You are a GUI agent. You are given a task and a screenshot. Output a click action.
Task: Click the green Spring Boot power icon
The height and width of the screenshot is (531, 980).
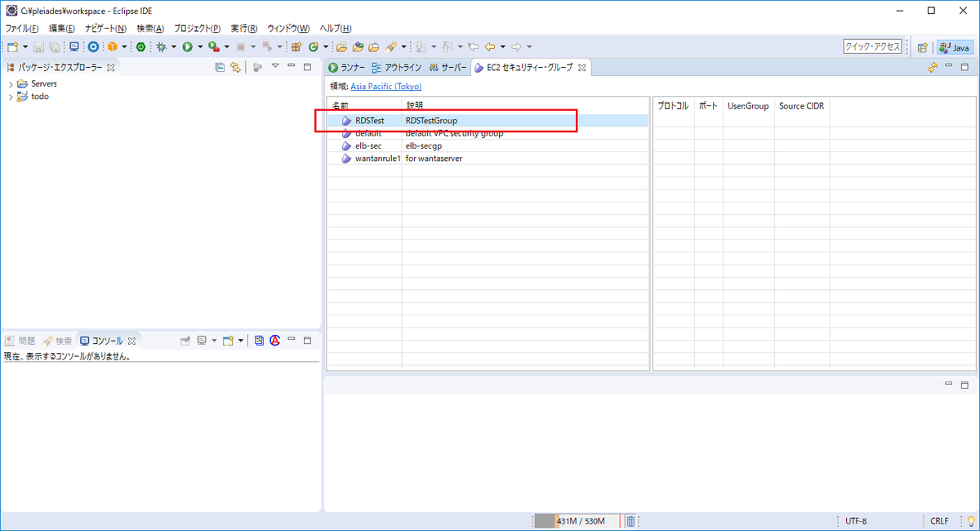(x=141, y=47)
